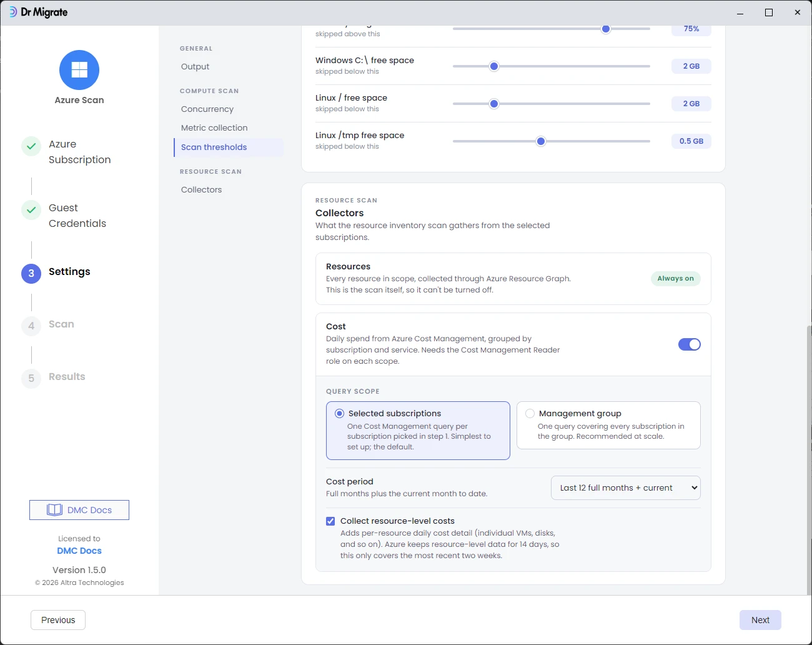Click the QUERY SCOPE label
The width and height of the screenshot is (812, 645).
click(x=353, y=392)
